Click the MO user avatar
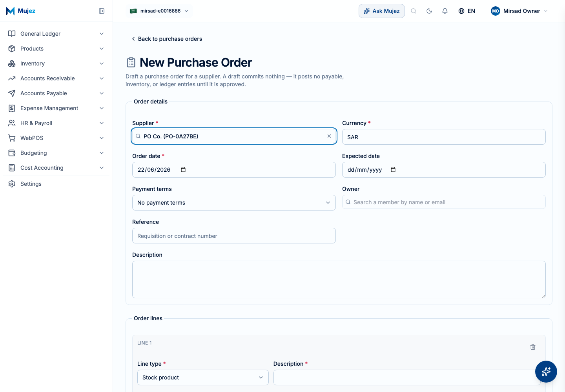This screenshot has height=392, width=565. [x=496, y=11]
